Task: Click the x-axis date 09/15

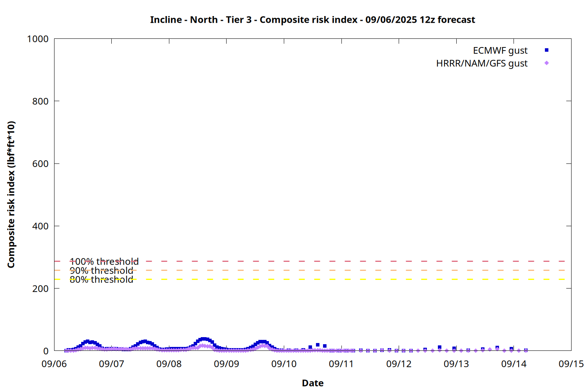Action: [x=571, y=364]
